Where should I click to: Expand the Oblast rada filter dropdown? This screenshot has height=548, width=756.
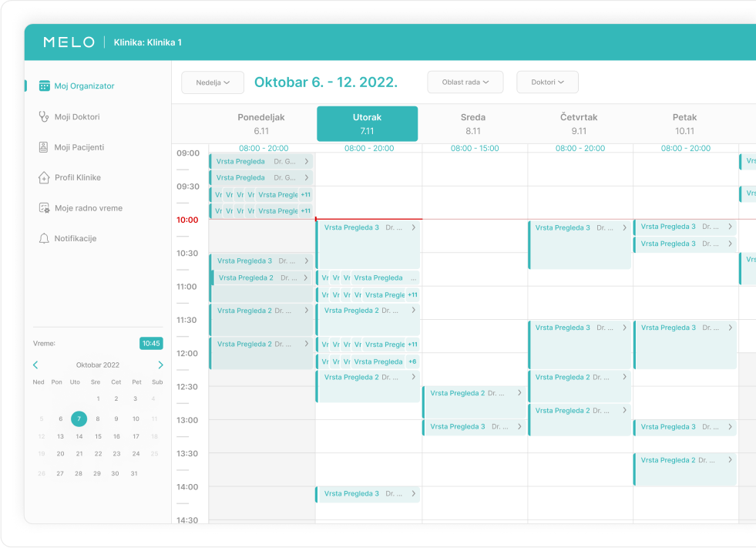[x=465, y=82]
